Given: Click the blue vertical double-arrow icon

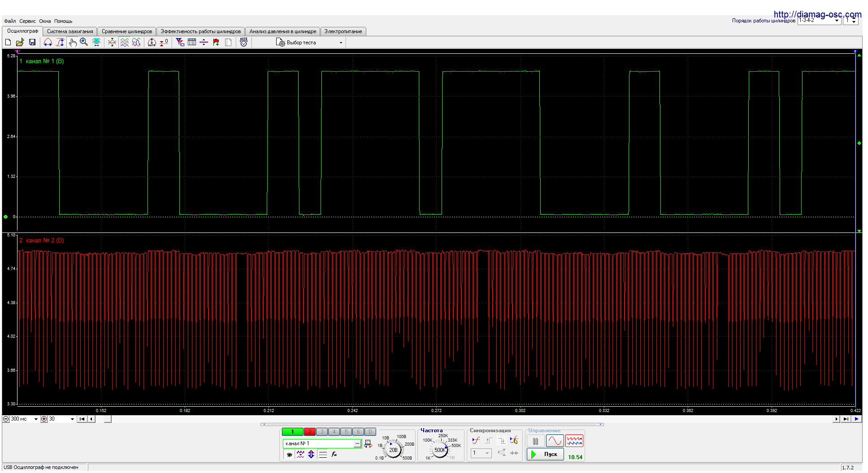Looking at the screenshot, I should (311, 454).
